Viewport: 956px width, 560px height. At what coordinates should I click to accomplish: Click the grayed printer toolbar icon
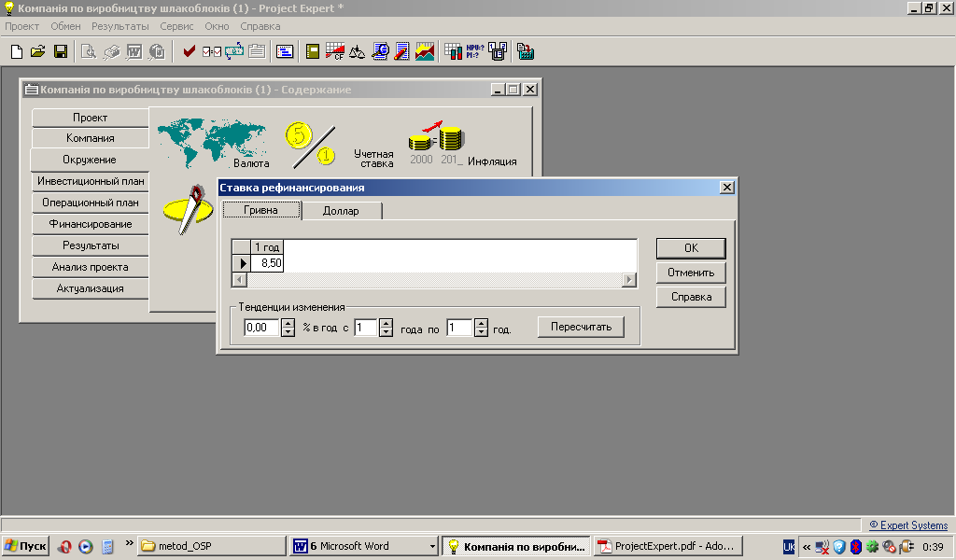coord(112,51)
